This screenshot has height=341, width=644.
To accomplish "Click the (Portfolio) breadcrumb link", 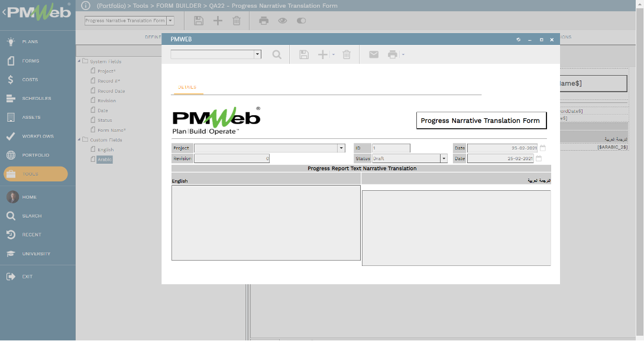I will tap(111, 6).
